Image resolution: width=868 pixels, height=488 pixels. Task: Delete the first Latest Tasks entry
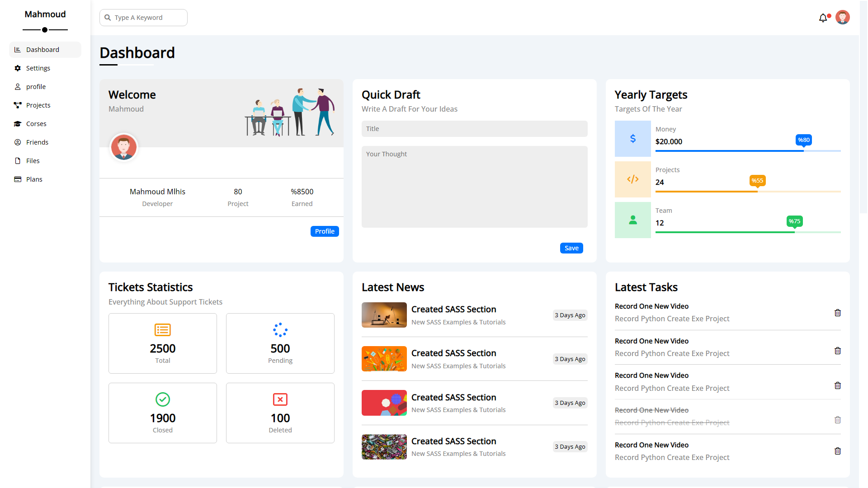[837, 313]
